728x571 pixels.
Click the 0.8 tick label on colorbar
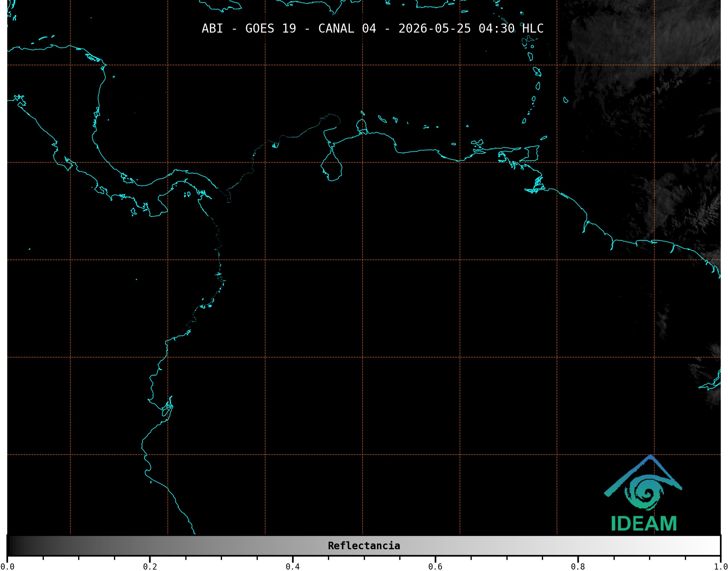coord(578,566)
